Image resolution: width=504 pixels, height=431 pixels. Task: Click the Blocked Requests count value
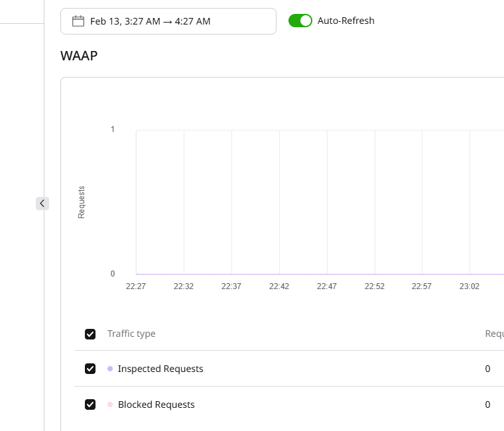click(487, 404)
